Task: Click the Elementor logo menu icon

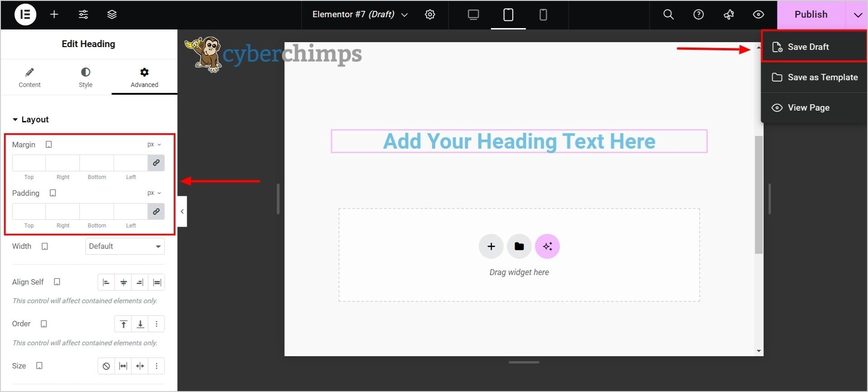Action: pyautogui.click(x=25, y=15)
